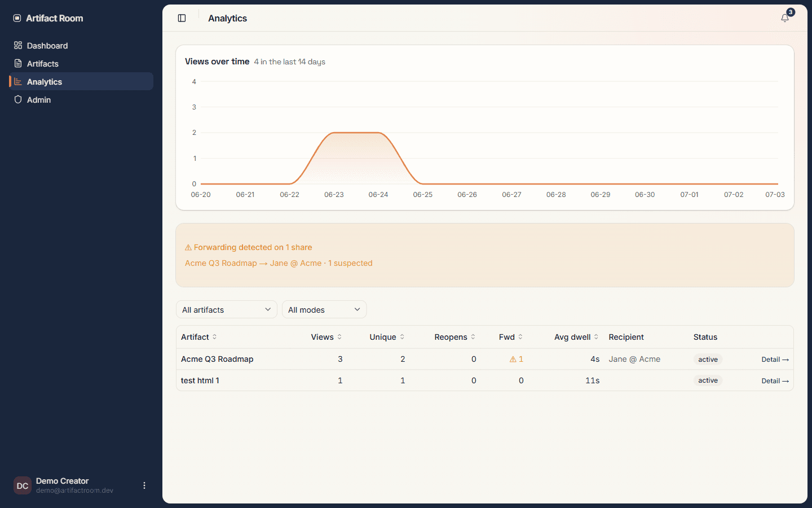Click the Admin shield icon

coord(18,99)
